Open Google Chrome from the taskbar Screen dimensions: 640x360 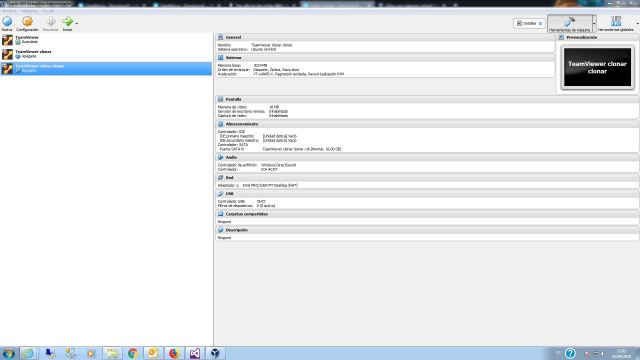[133, 353]
